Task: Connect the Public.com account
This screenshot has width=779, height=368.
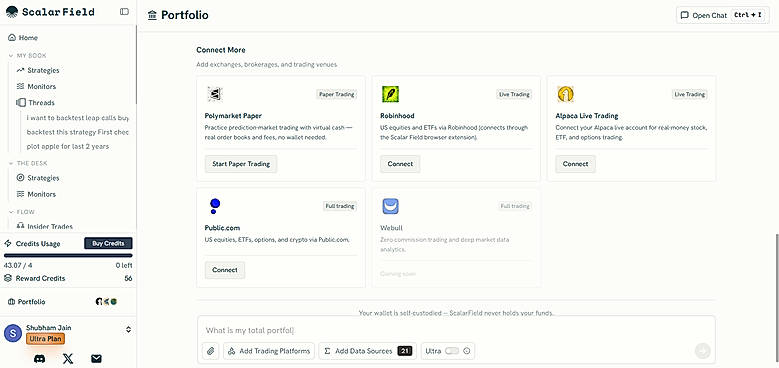Action: pyautogui.click(x=225, y=270)
